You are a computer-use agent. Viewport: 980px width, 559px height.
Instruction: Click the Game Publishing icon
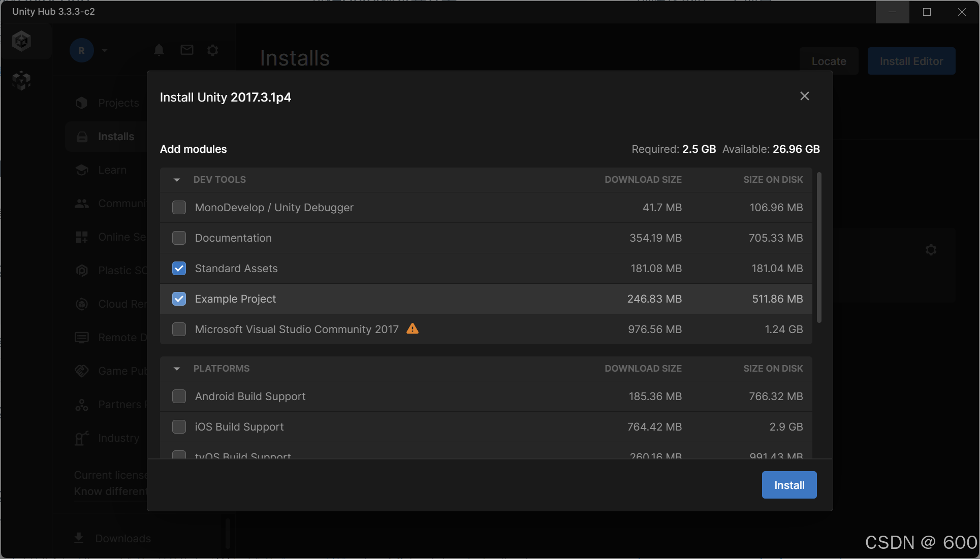tap(82, 371)
